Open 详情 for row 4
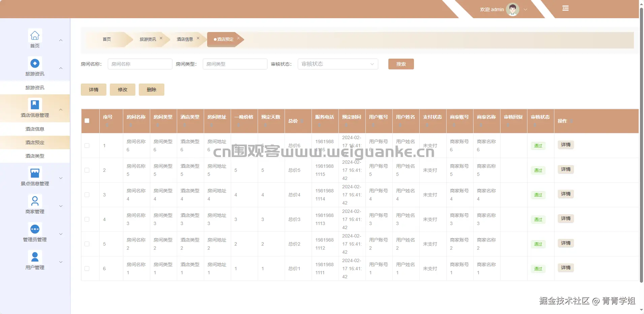This screenshot has width=644, height=314. [566, 219]
